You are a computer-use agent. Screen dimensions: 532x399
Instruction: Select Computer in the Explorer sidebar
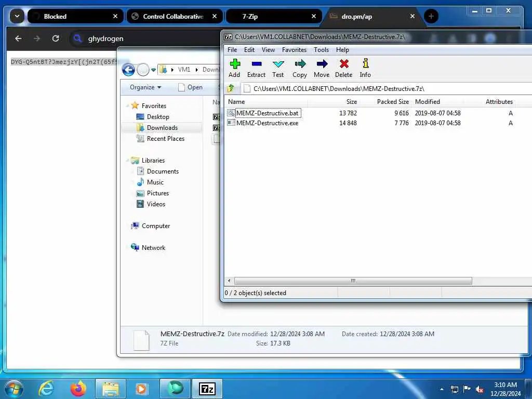156,226
